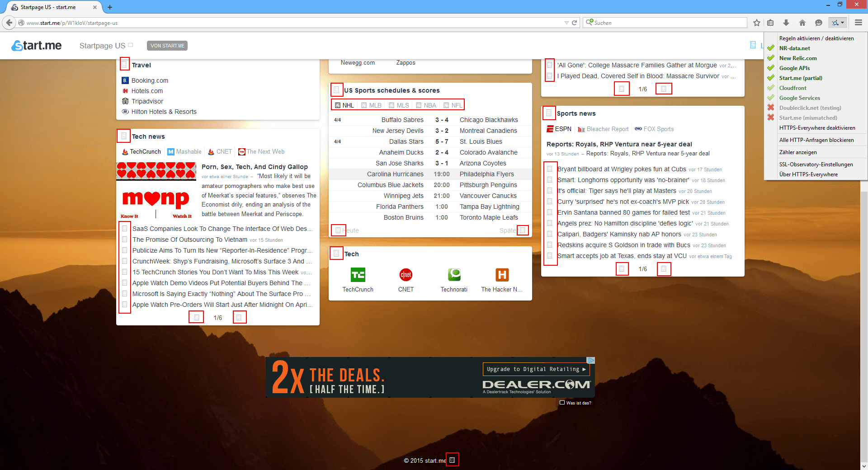Bookmark this page with the star icon
This screenshot has width=868, height=470.
(x=757, y=23)
